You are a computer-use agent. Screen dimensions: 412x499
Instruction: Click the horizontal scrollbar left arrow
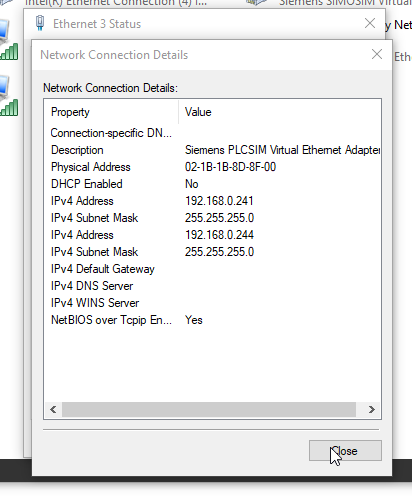click(53, 409)
